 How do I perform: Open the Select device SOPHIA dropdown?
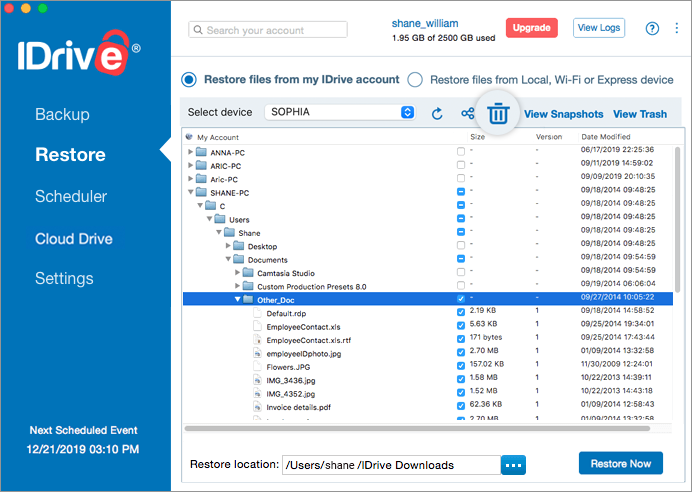tap(340, 112)
